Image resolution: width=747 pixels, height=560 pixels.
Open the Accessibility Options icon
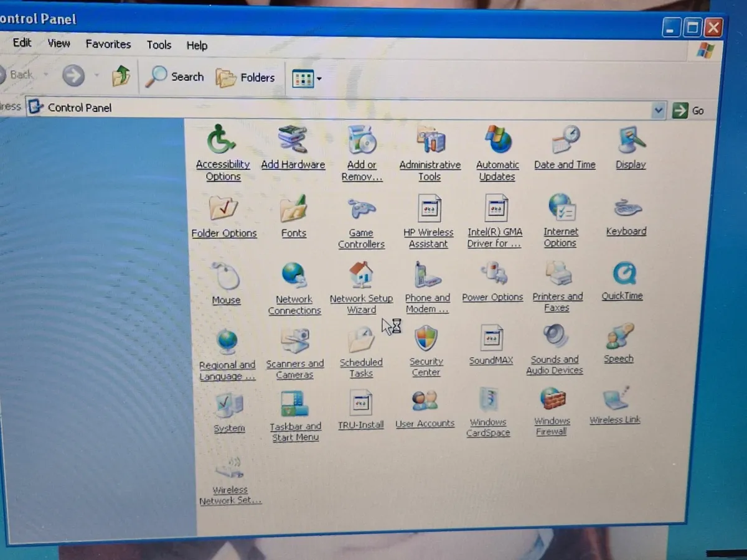pyautogui.click(x=222, y=139)
